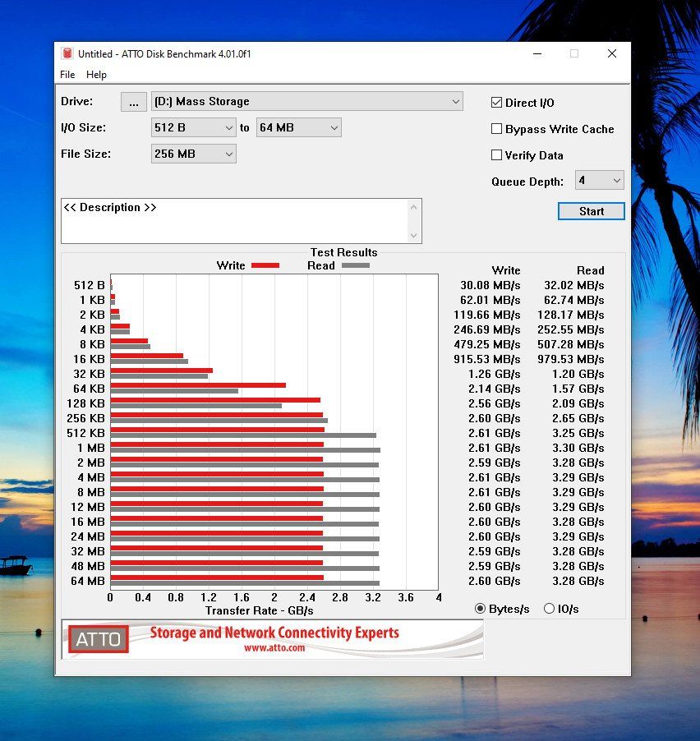Enable Bypass Write Cache checkbox
This screenshot has width=700, height=741.
(x=496, y=129)
